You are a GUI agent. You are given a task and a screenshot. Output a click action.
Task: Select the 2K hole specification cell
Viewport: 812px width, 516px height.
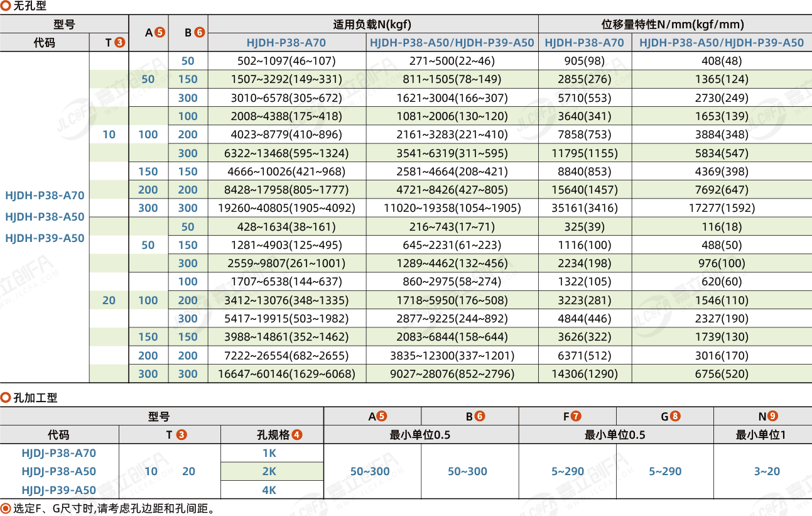click(x=269, y=471)
